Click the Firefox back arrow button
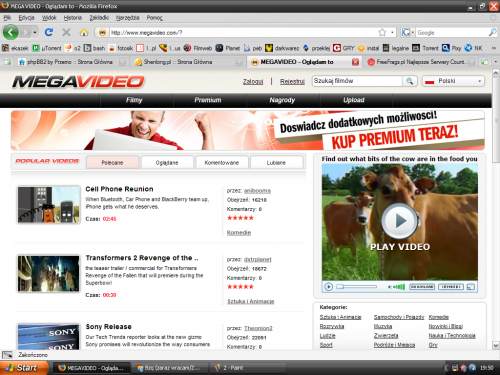Viewport: 500px width, 375px height. point(11,32)
